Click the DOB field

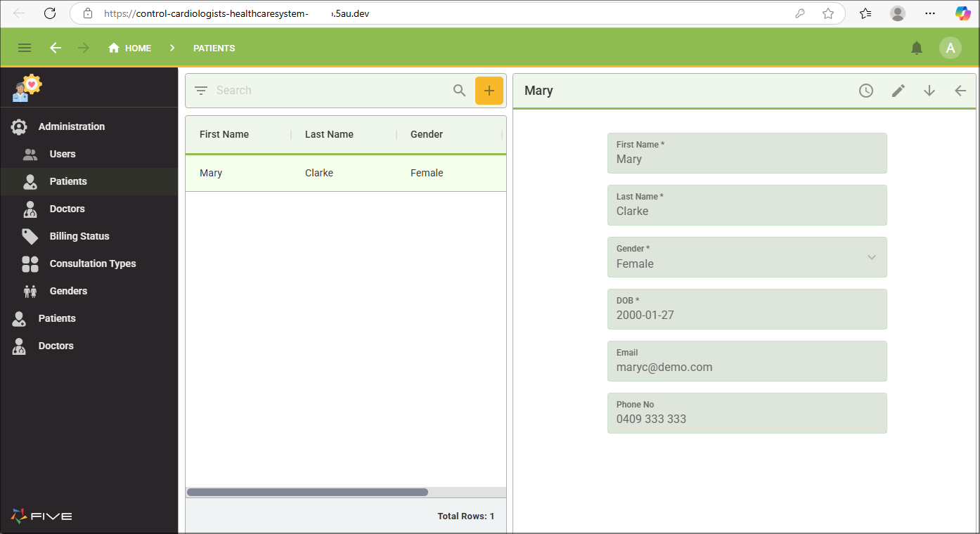[747, 309]
